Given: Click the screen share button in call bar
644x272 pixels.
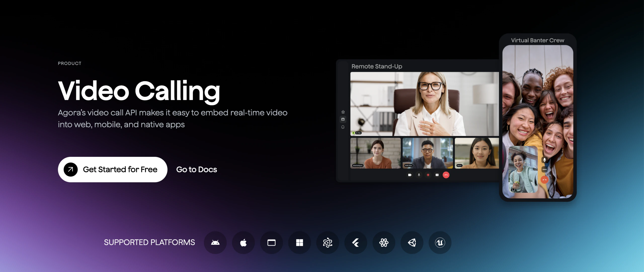Looking at the screenshot, I should point(437,175).
